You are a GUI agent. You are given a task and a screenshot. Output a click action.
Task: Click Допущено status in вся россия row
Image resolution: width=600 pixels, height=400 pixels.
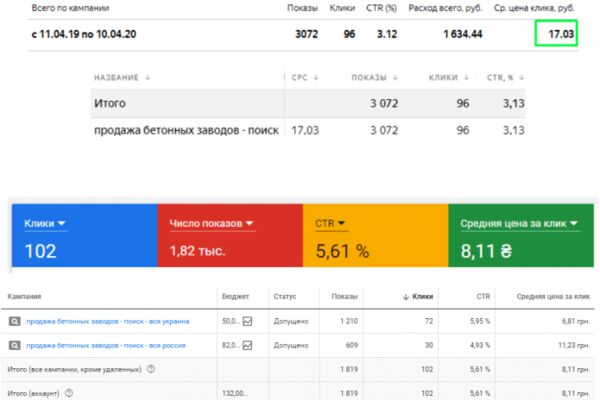pos(291,345)
